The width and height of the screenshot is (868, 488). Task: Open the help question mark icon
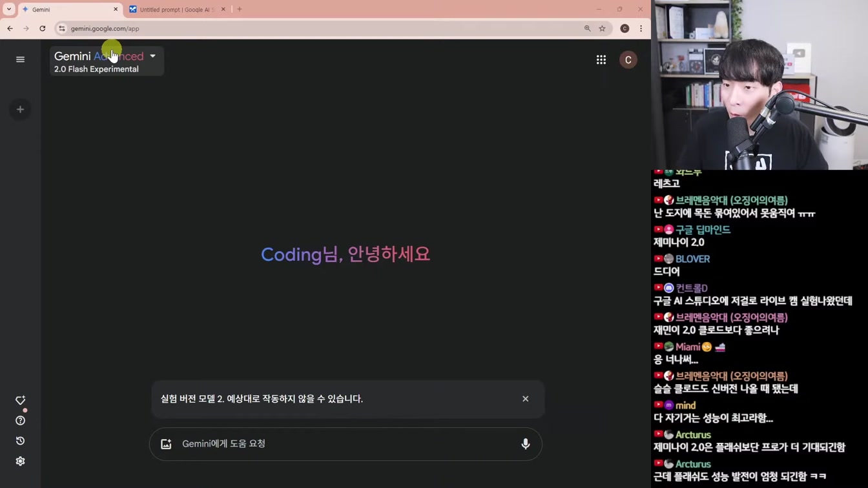tap(20, 421)
